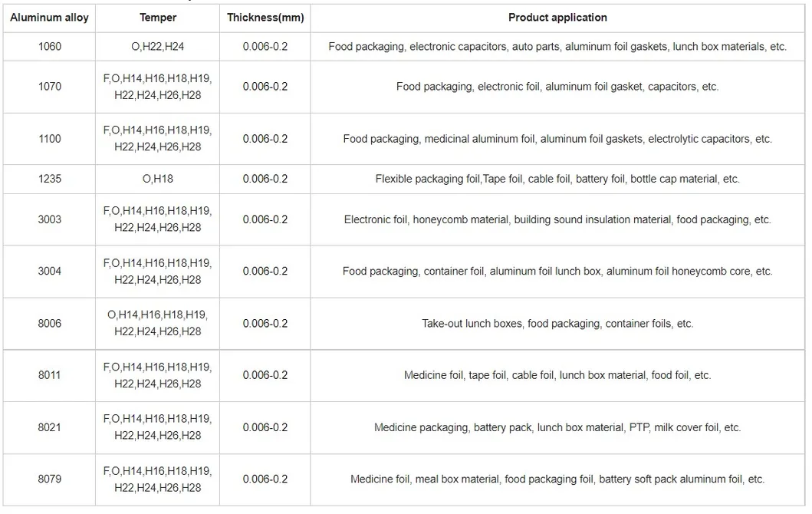Click the Product application column header
Screen dimensions: 812x514
point(557,18)
